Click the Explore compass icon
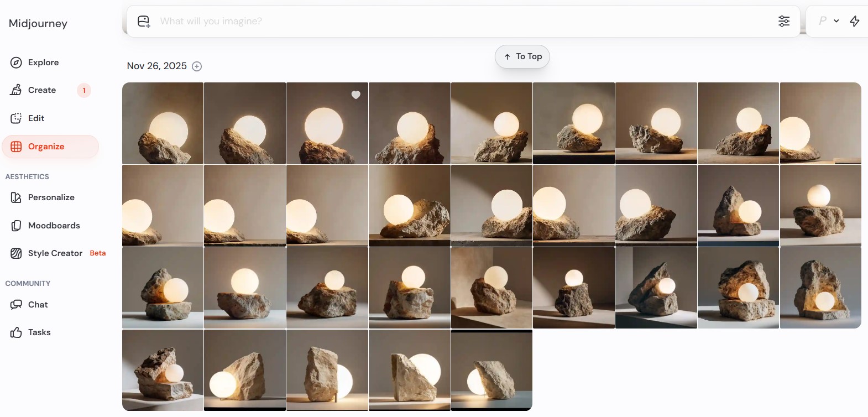Screen dimensions: 868x417 (x=16, y=62)
